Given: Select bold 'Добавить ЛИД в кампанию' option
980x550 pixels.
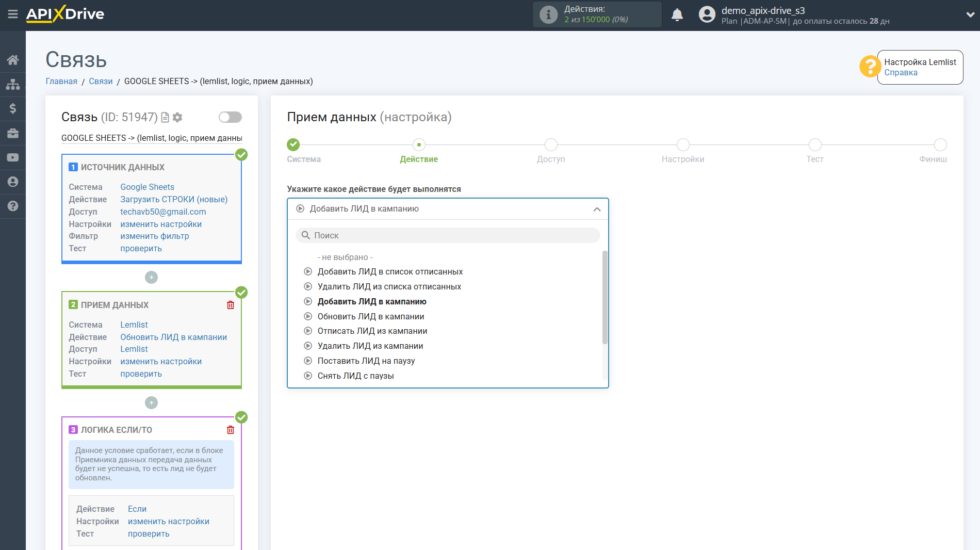Looking at the screenshot, I should point(372,302).
